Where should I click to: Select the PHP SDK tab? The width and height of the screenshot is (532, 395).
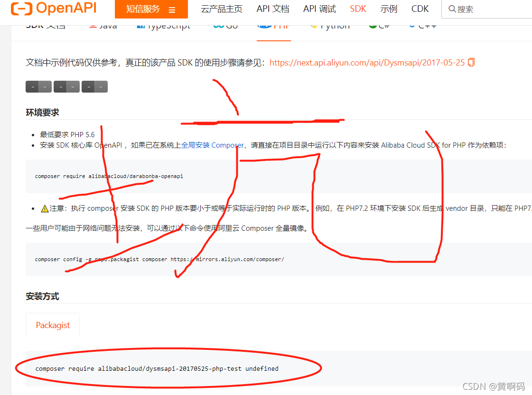click(x=273, y=26)
